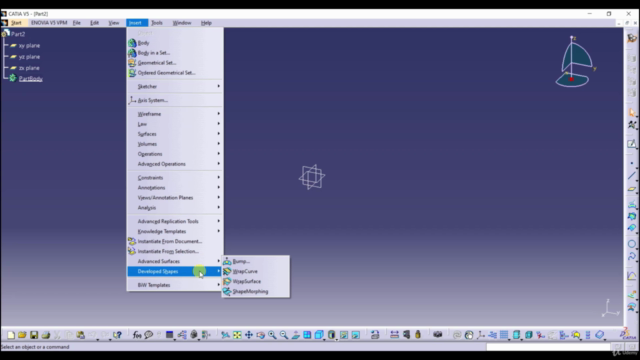This screenshot has height=360, width=640.
Task: Select yz plane in the tree
Action: tap(29, 57)
